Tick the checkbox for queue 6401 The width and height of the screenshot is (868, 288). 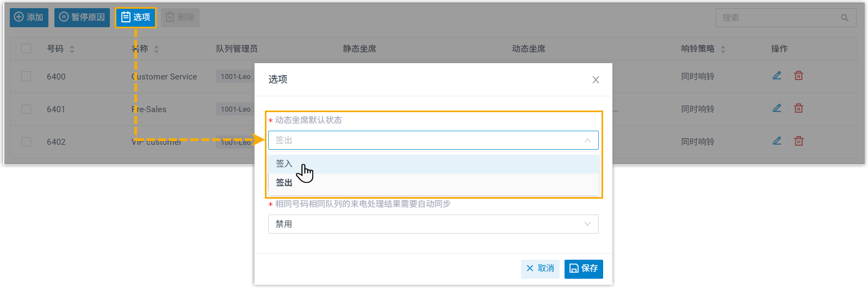coord(26,109)
